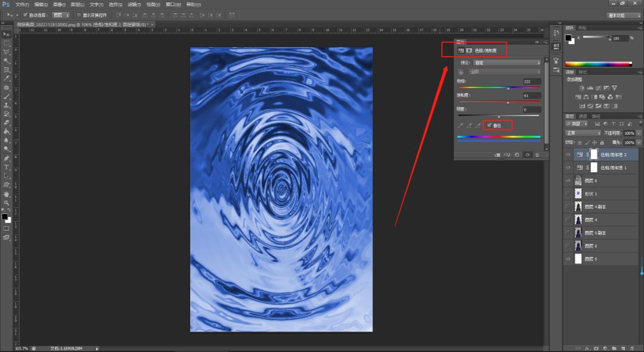Select the Move tool in the toolbox
Image resolution: width=644 pixels, height=352 pixels.
click(x=7, y=35)
